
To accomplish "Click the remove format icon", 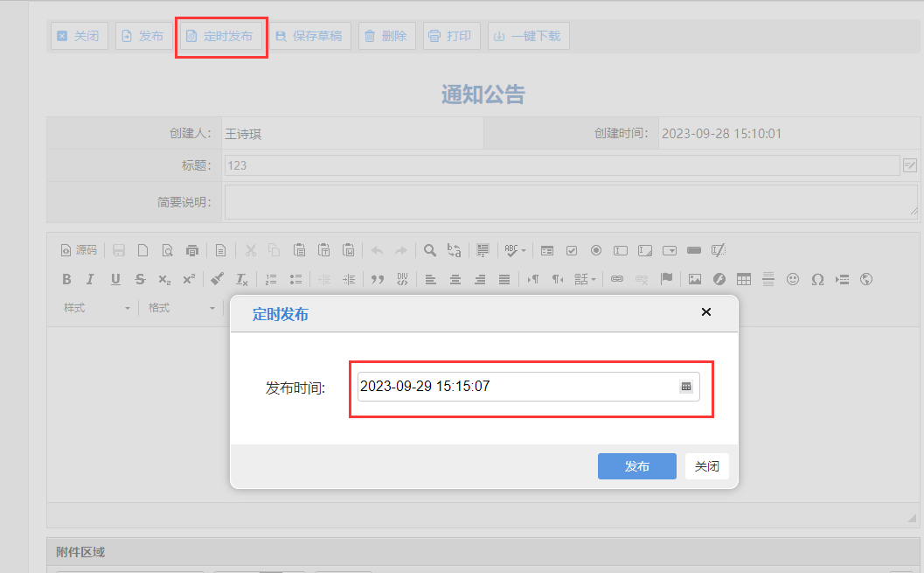I will (x=241, y=279).
